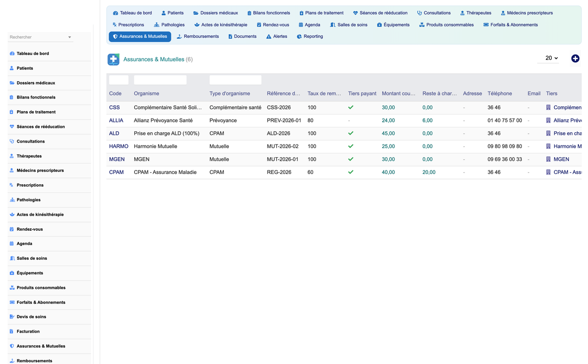Click the Prescriptions Rx icon in sidebar
Viewport: 588px width, 364px height.
coord(12,185)
